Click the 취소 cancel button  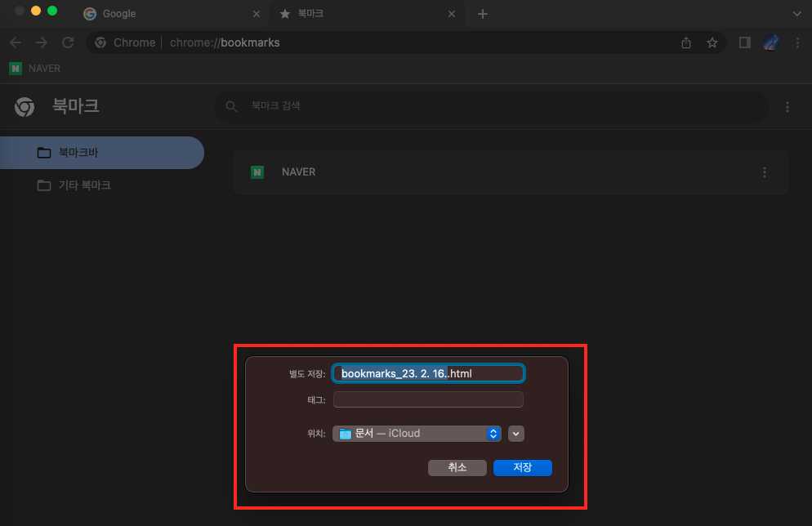(x=457, y=467)
